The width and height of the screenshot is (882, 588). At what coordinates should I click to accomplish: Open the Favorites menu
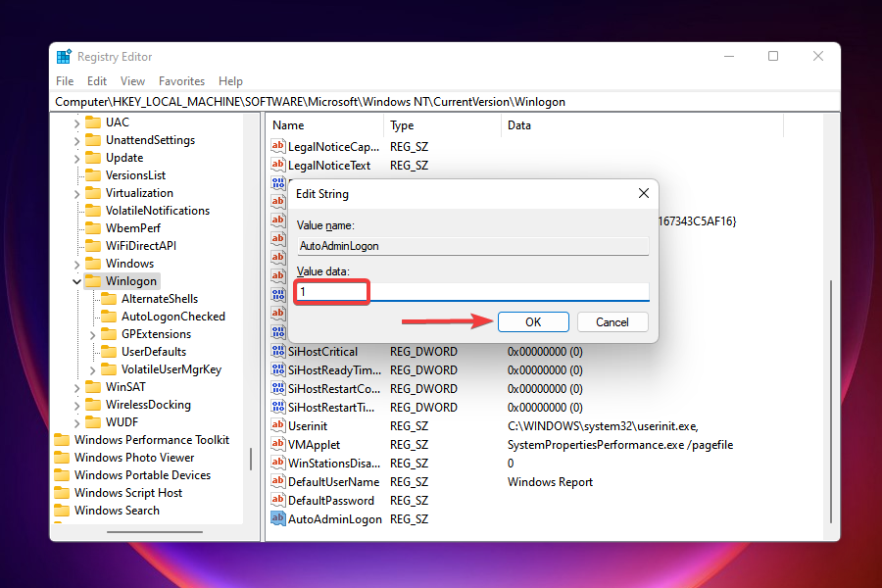pos(181,81)
